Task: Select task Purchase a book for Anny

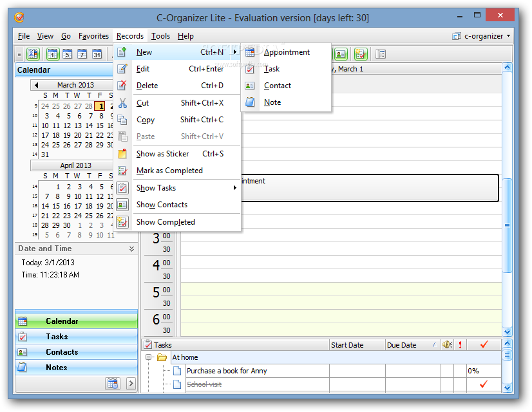Action: click(227, 371)
